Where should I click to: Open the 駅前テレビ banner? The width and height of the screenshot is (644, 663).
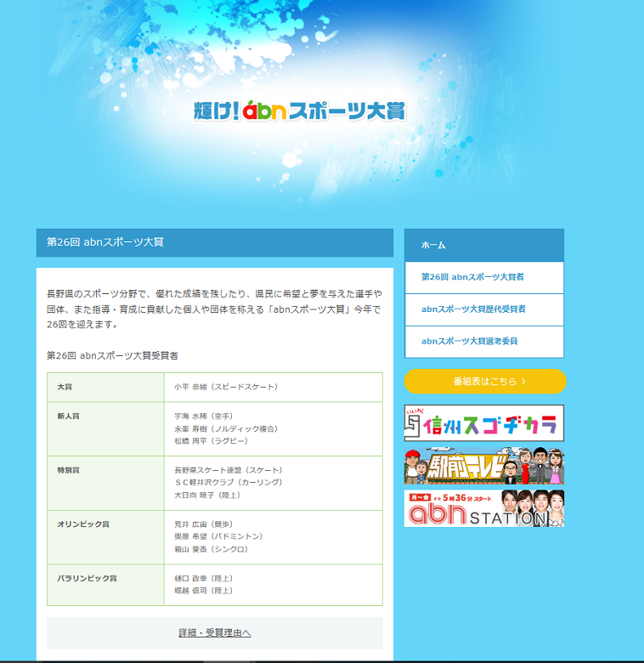[x=483, y=466]
